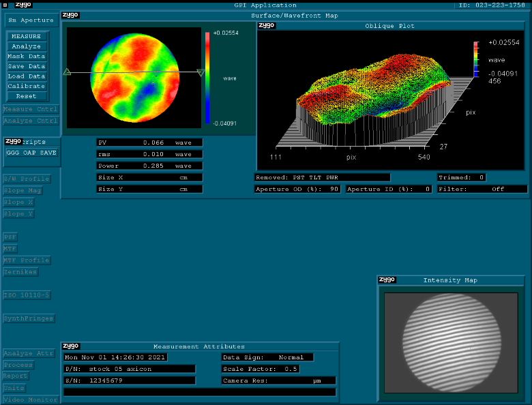Click zygo logo of Surface/Wavefront Map window
532x405 pixels.
pos(70,15)
